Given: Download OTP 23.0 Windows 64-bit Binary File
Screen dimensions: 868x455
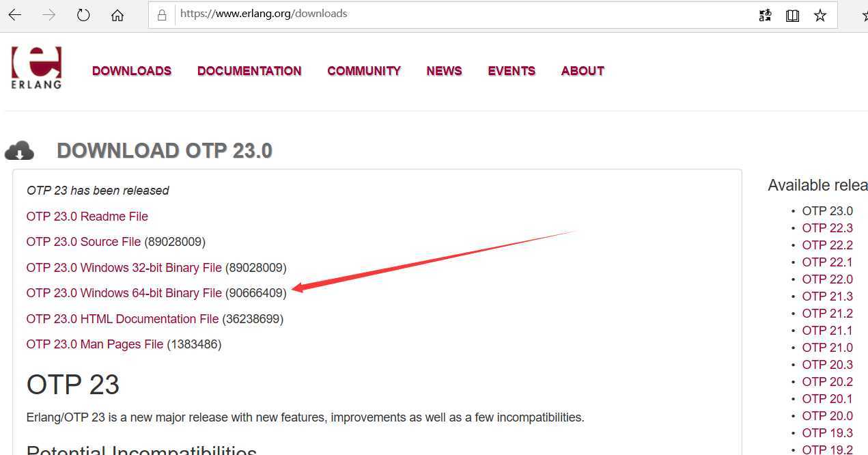Looking at the screenshot, I should (x=124, y=293).
